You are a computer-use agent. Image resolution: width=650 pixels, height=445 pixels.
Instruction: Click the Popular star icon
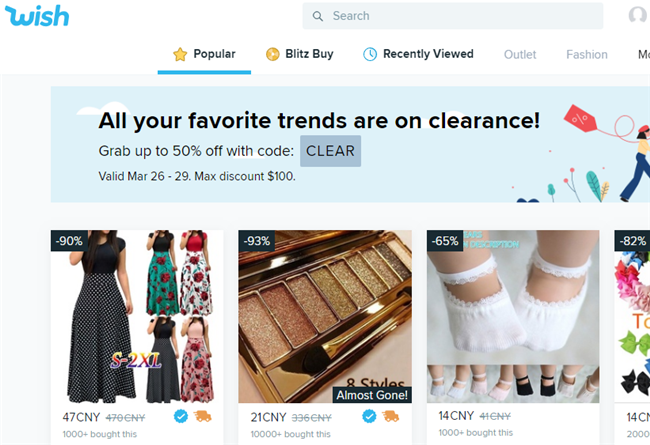tap(180, 54)
